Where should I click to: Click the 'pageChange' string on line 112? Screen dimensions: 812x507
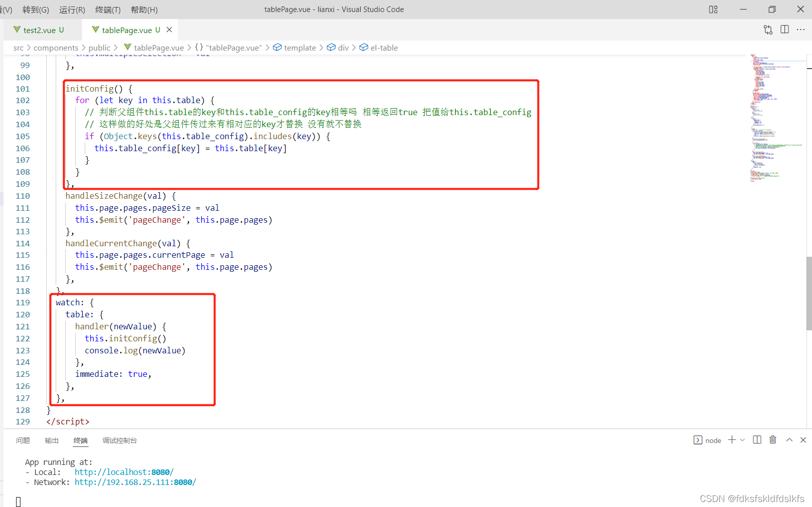157,220
